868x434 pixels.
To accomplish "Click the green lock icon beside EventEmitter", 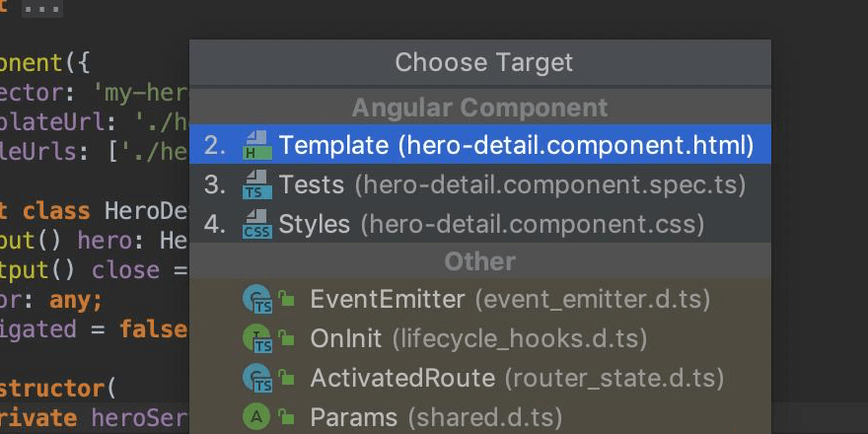I will (x=287, y=299).
